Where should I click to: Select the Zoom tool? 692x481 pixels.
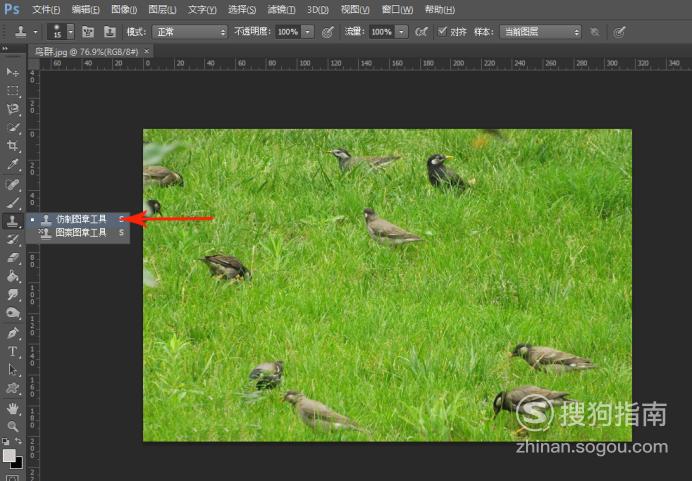(12, 427)
